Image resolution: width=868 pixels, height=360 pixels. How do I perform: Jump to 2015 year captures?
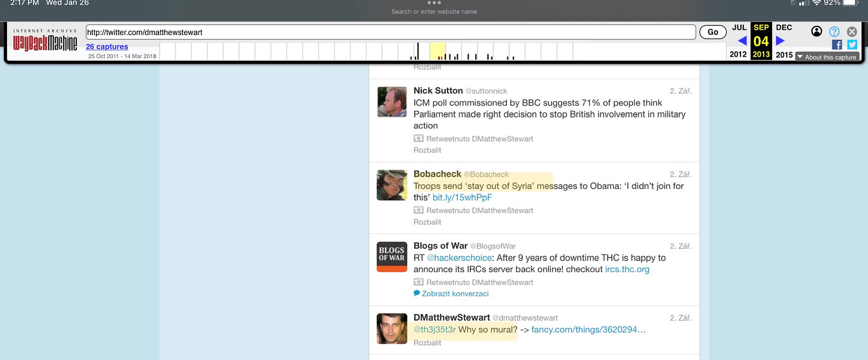pyautogui.click(x=784, y=55)
